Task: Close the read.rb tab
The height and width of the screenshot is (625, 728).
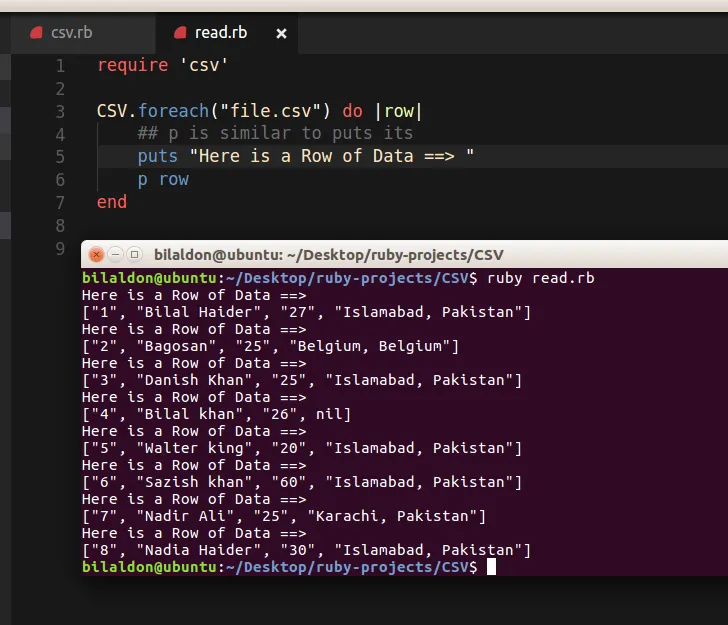Action: pos(281,33)
